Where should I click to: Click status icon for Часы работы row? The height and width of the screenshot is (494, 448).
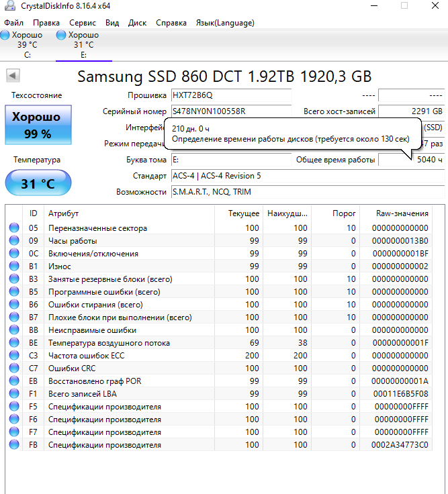click(x=14, y=240)
